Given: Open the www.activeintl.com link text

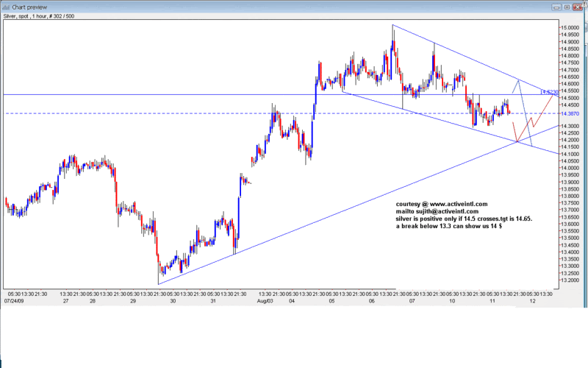Looking at the screenshot, I should (456, 204).
